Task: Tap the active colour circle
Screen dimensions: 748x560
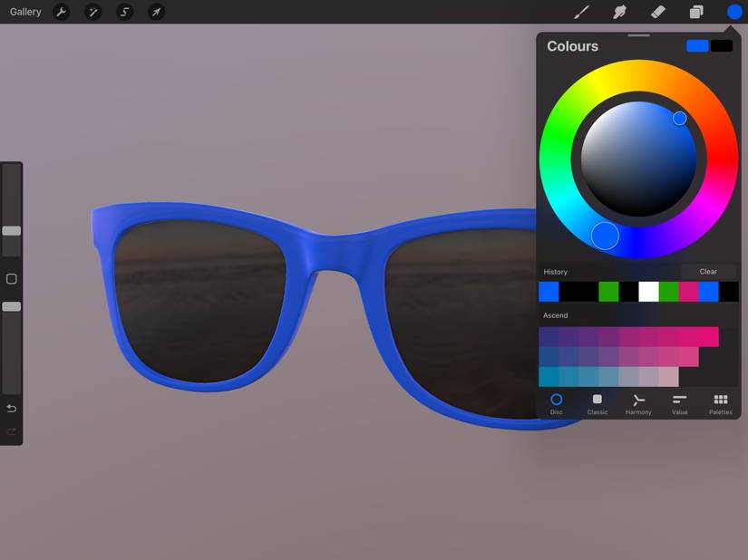Action: coord(734,12)
